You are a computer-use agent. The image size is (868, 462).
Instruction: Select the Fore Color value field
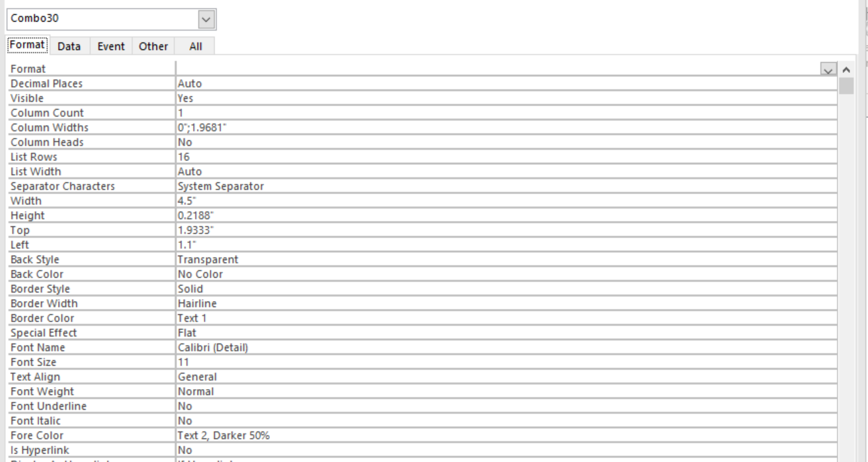pyautogui.click(x=505, y=435)
